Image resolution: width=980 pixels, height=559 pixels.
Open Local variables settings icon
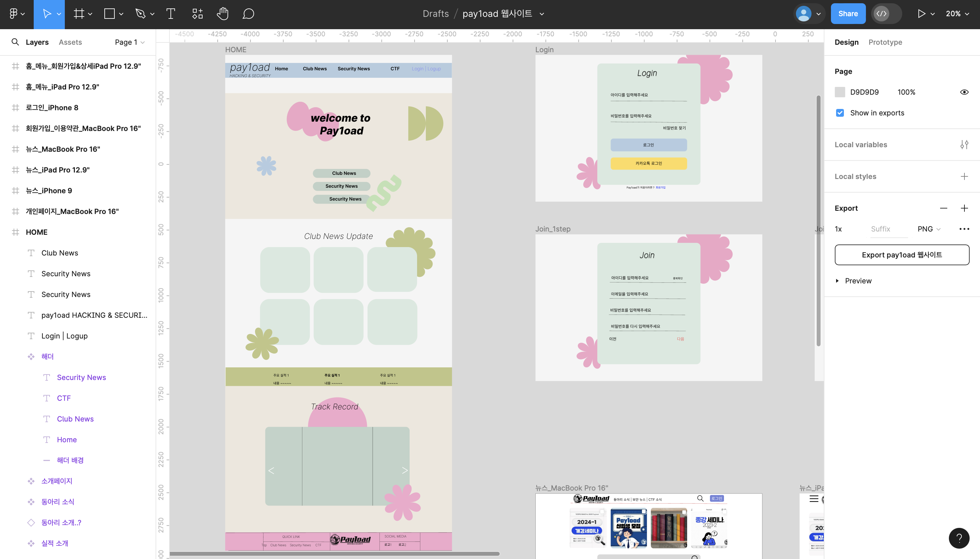[x=964, y=145]
